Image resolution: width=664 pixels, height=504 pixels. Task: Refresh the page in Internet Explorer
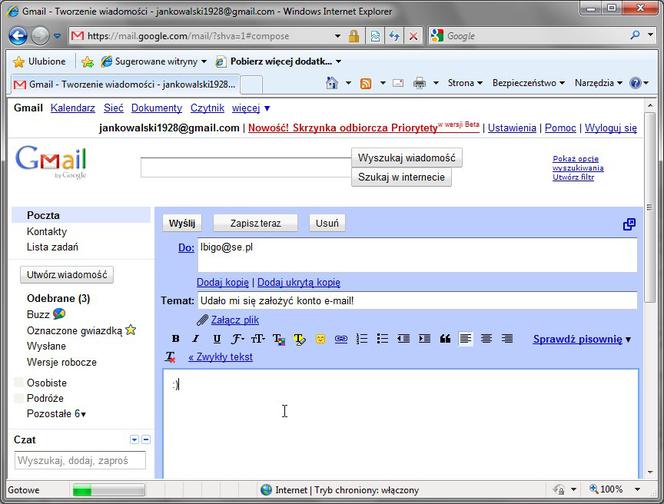point(394,36)
